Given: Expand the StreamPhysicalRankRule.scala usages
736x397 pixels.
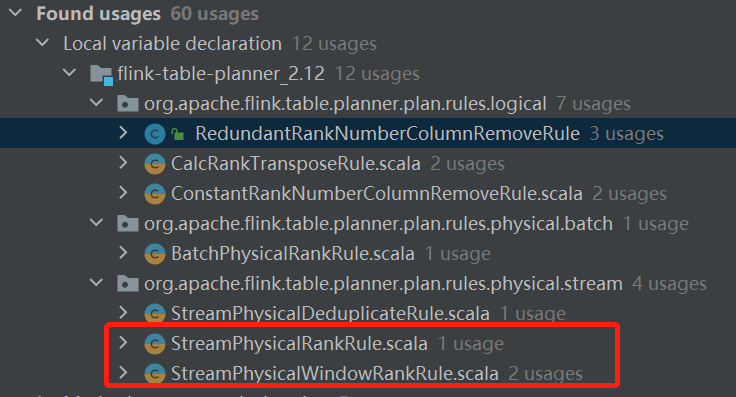Looking at the screenshot, I should (x=123, y=343).
